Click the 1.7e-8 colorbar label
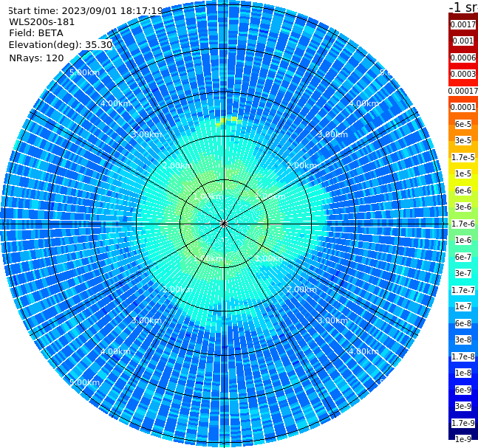478x448 pixels. (463, 356)
